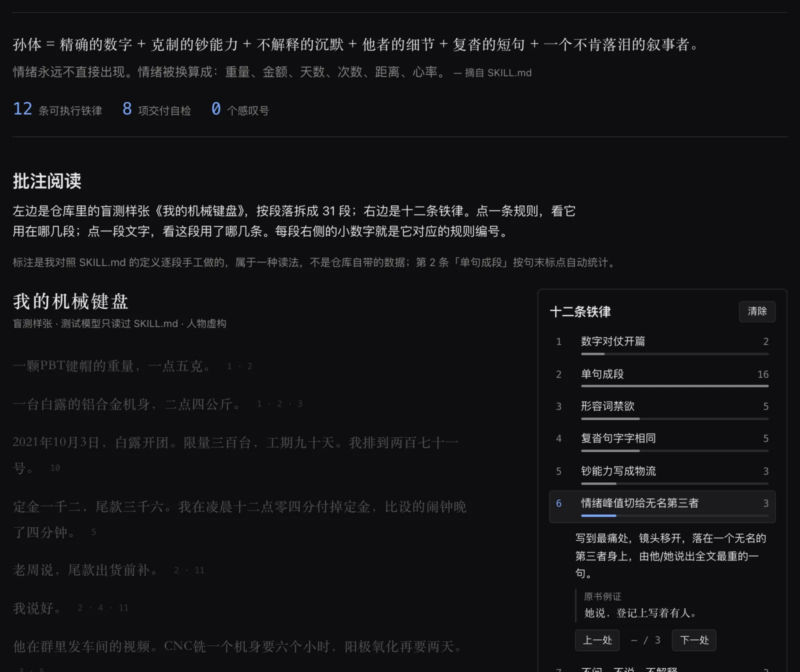Image resolution: width=800 pixels, height=672 pixels.
Task: Click the quoted example 她说，登记上写着有人。
Action: tap(640, 613)
